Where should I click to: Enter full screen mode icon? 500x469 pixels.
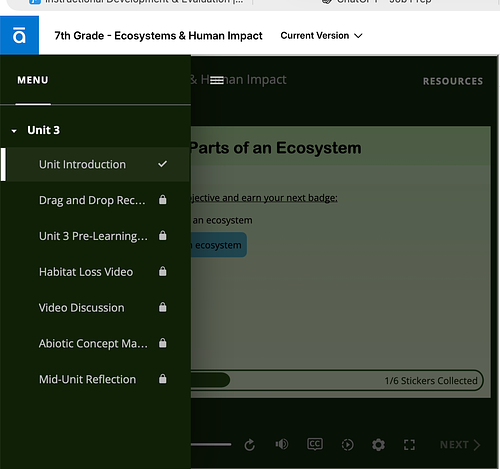409,445
